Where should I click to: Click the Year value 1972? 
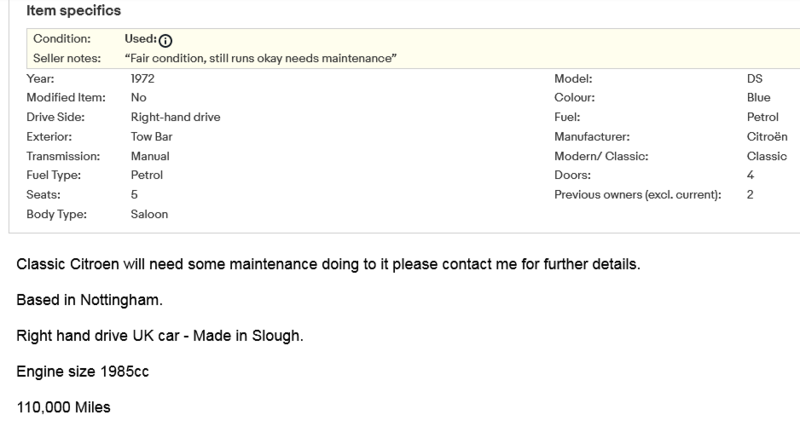(x=143, y=78)
